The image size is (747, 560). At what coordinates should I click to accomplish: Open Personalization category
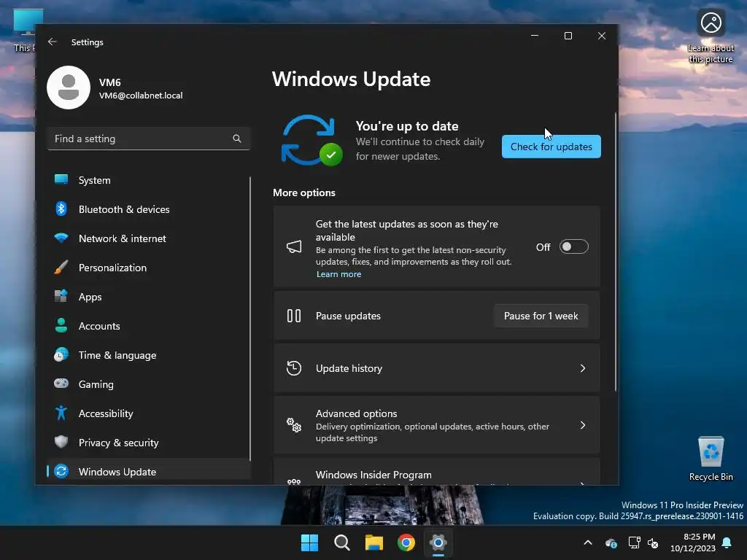(x=149, y=268)
